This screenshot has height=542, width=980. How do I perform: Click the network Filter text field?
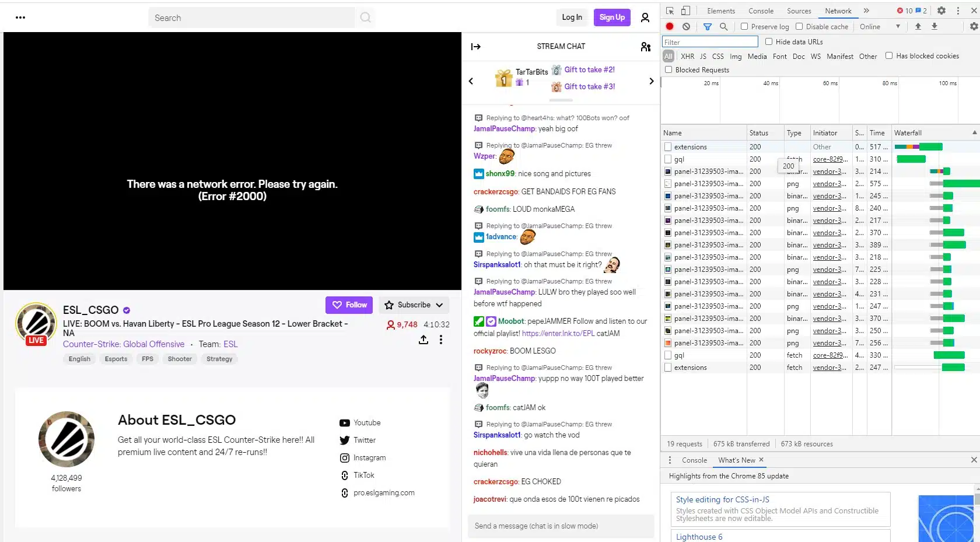pyautogui.click(x=709, y=42)
